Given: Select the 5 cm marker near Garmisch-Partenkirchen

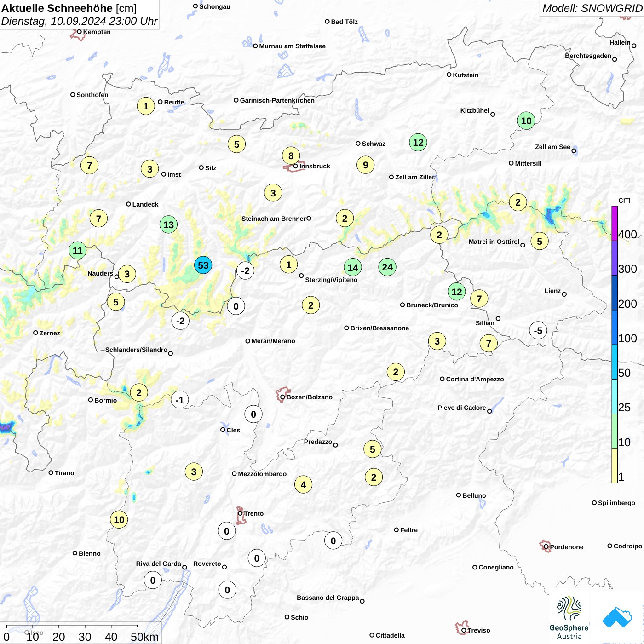Looking at the screenshot, I should point(237,144).
